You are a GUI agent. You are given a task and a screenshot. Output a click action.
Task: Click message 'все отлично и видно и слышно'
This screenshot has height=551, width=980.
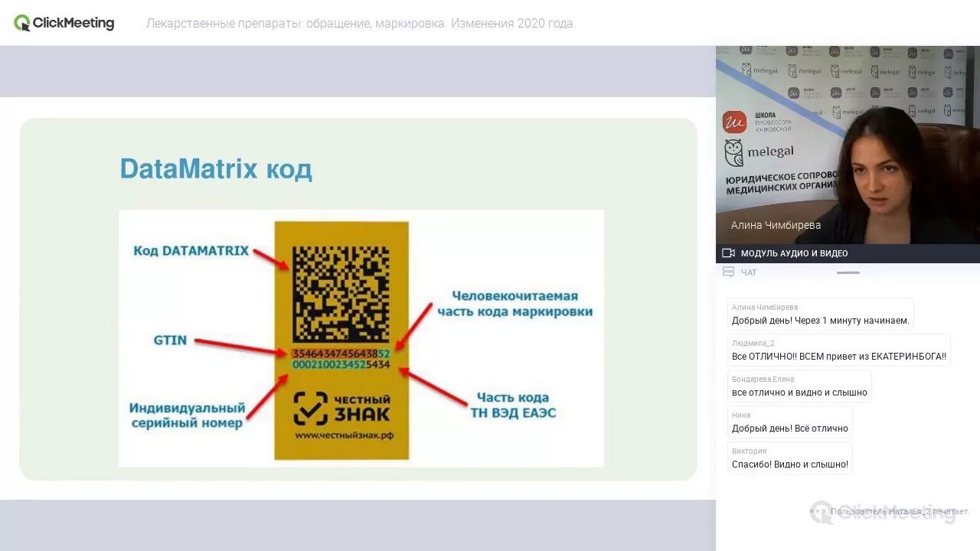point(799,393)
